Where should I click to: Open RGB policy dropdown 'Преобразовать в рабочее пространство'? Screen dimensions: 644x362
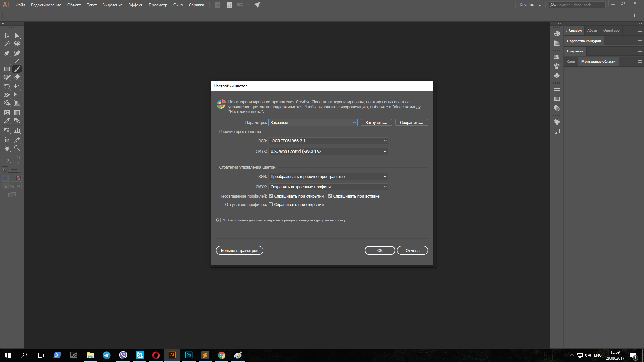tap(328, 177)
